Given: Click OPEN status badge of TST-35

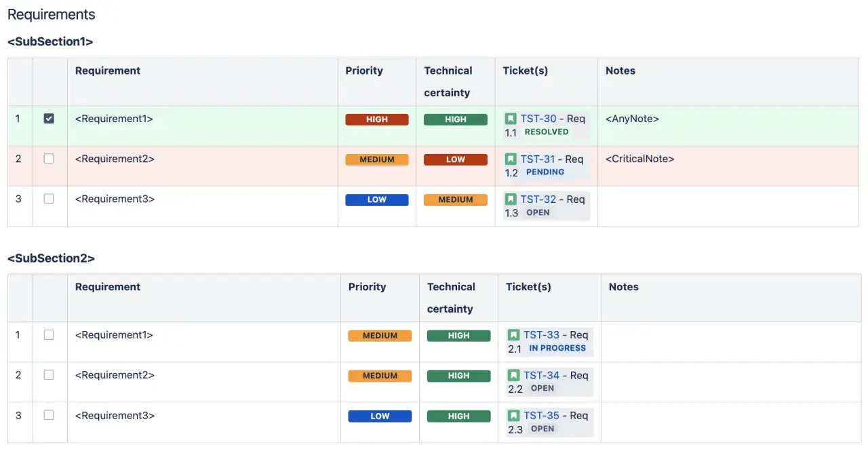Looking at the screenshot, I should (x=542, y=429).
